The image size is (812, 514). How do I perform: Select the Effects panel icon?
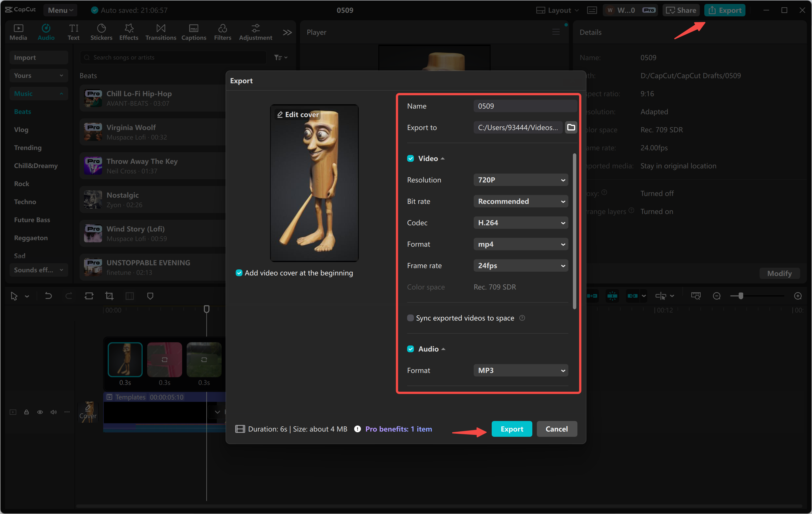[129, 31]
